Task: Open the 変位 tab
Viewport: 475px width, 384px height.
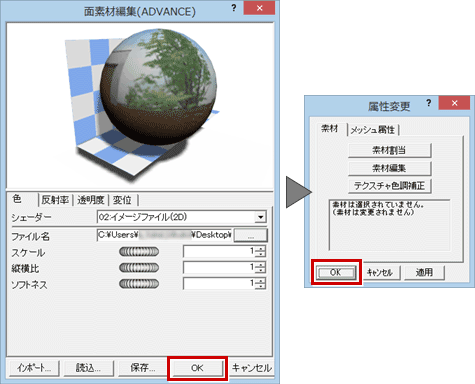Action: (x=122, y=200)
